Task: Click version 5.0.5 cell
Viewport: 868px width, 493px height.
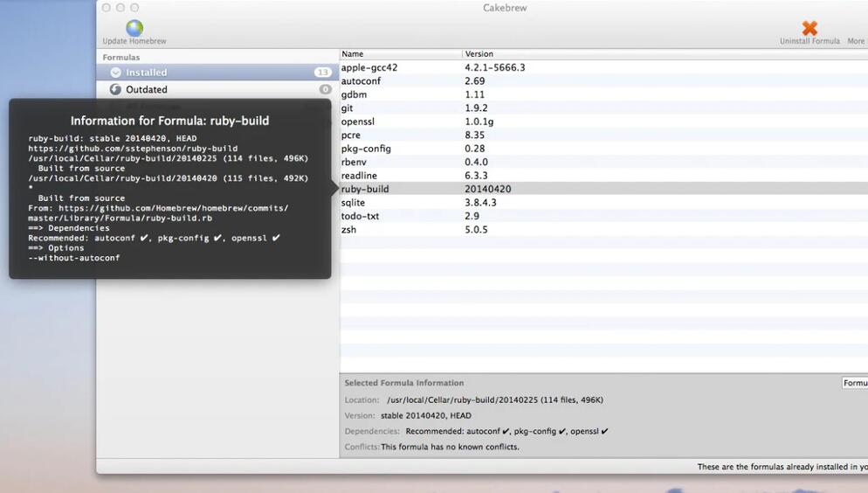Action: 476,229
